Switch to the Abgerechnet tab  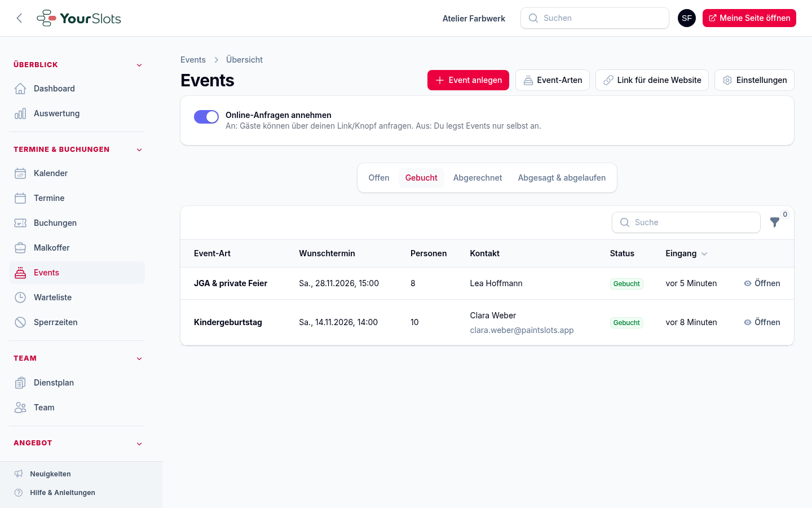[478, 178]
